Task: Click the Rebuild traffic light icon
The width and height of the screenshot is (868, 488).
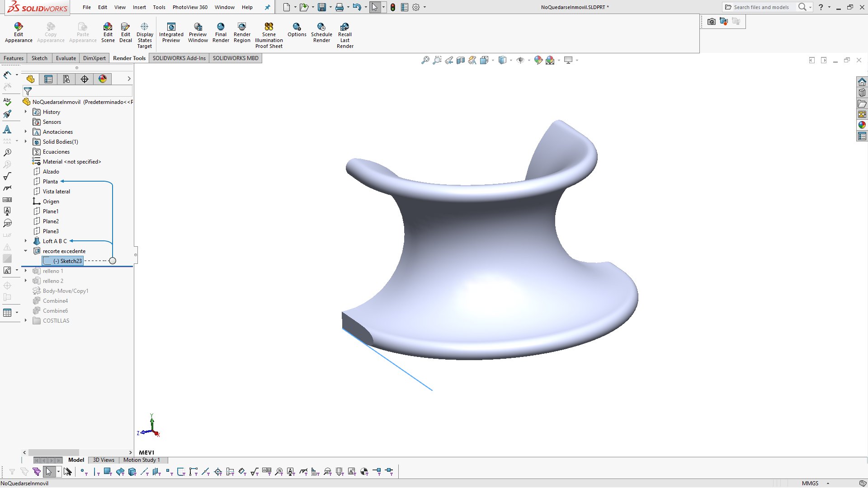Action: tap(393, 7)
